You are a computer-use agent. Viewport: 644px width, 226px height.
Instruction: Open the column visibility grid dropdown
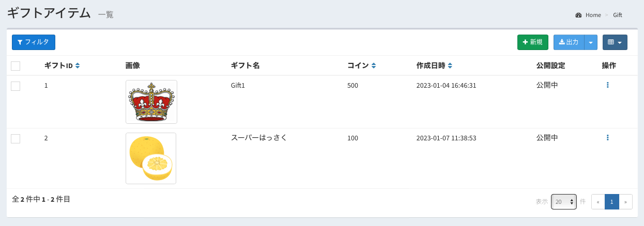615,42
